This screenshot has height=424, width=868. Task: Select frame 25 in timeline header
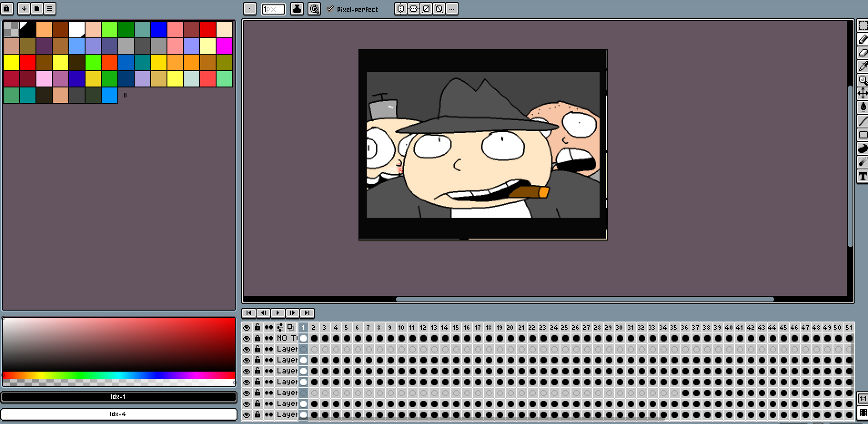[x=565, y=327]
